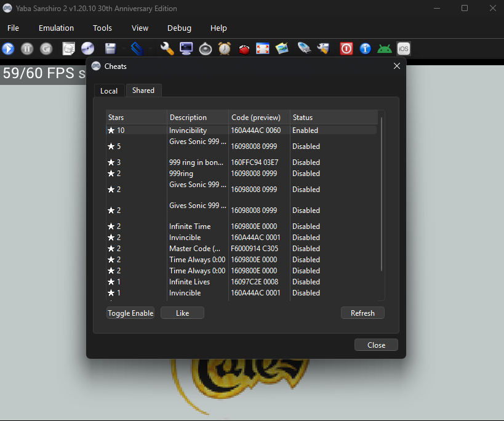
Task: Click the Like button
Action: point(182,313)
